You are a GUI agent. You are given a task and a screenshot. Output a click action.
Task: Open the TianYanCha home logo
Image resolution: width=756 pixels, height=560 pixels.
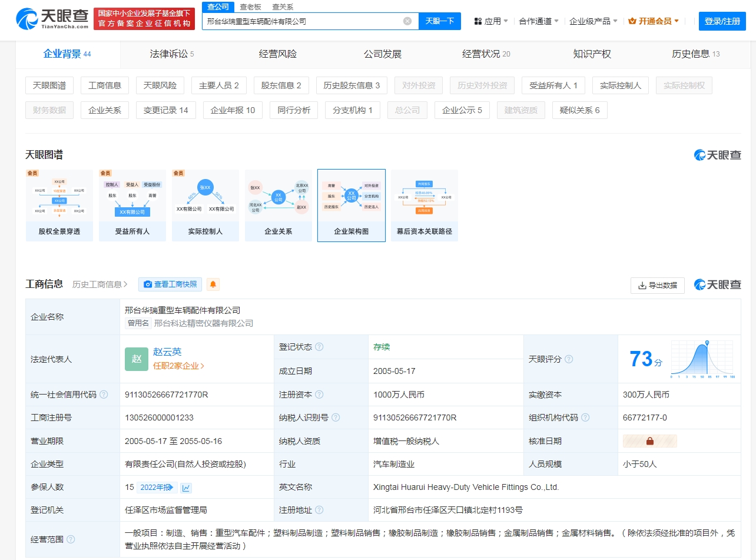tap(52, 19)
